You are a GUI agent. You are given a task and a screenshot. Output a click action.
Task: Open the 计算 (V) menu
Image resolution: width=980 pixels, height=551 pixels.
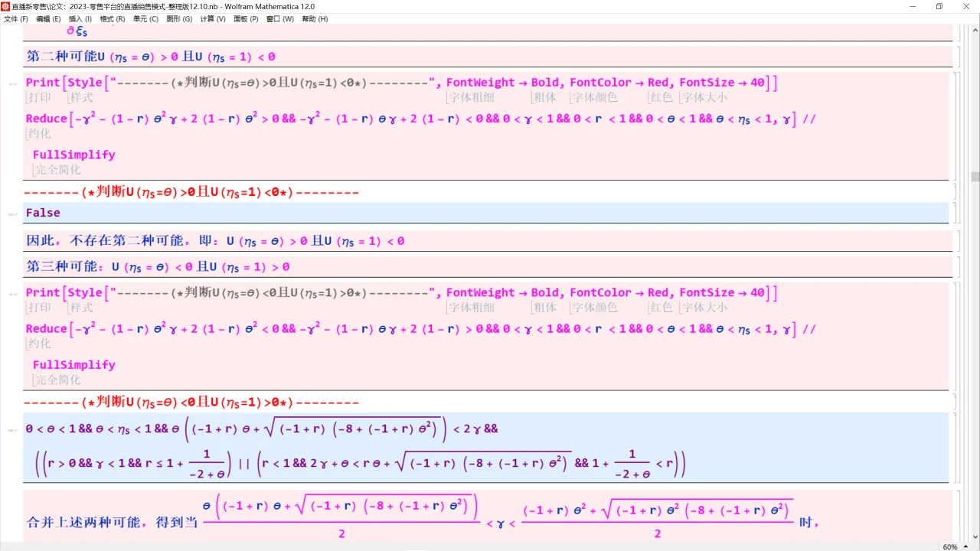(213, 19)
